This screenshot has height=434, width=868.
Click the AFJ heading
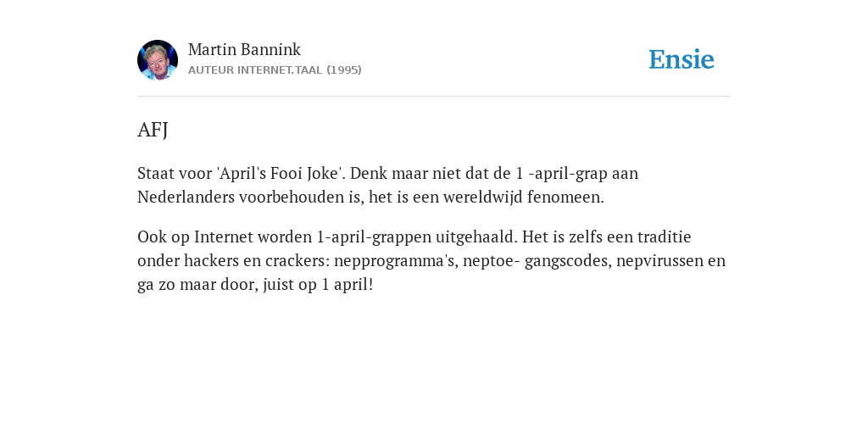coord(153,130)
